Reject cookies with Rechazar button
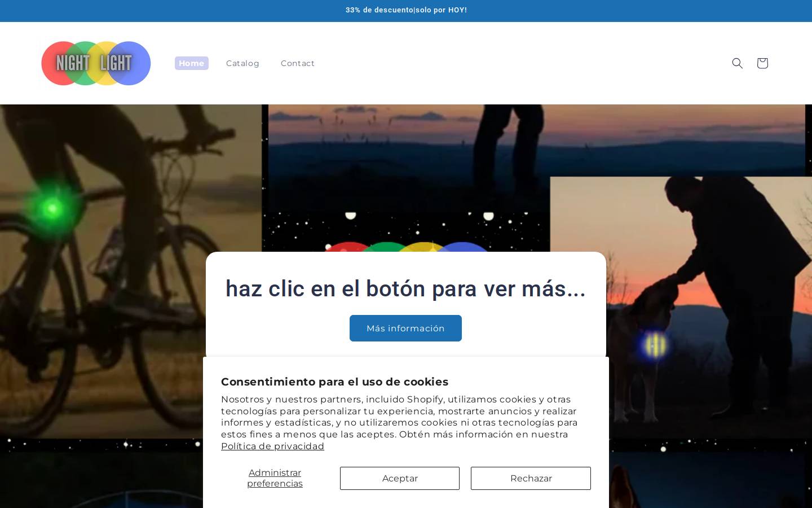Viewport: 812px width, 508px height. 531,478
